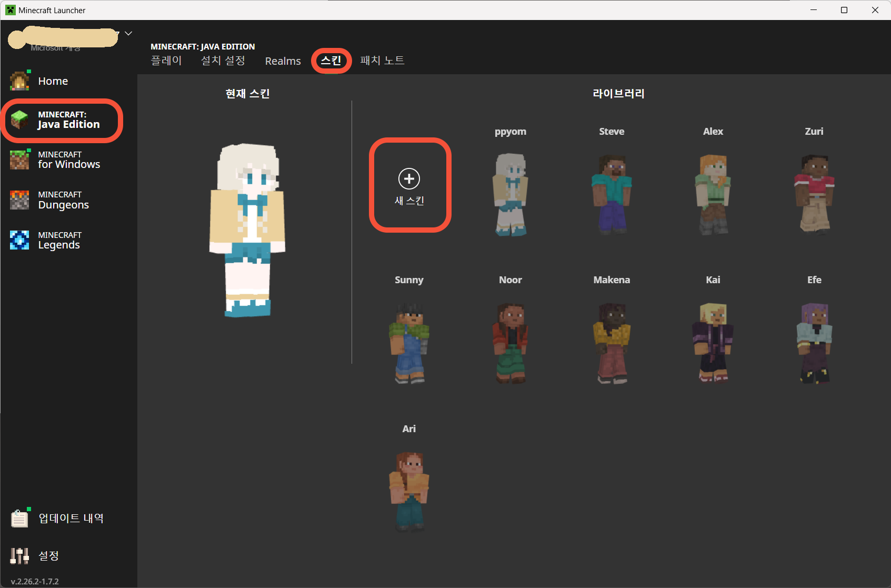891x588 pixels.
Task: Click the Minecraft Launcher title bar icon
Action: [x=11, y=10]
